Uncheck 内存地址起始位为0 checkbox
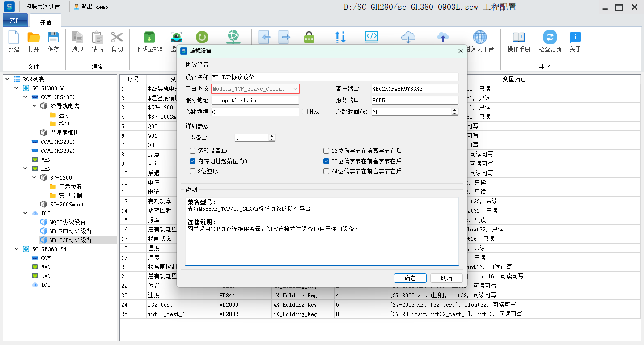The image size is (644, 345). click(193, 161)
